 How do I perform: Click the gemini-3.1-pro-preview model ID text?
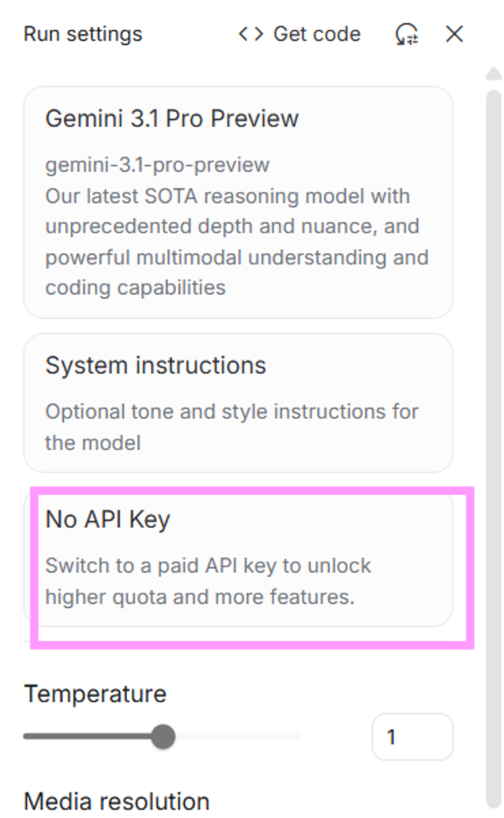coord(157,165)
